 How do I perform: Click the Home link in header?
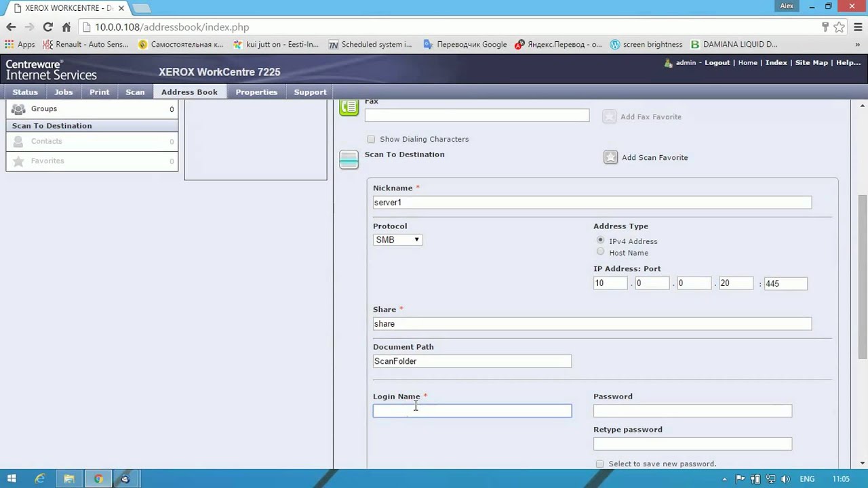(x=747, y=62)
